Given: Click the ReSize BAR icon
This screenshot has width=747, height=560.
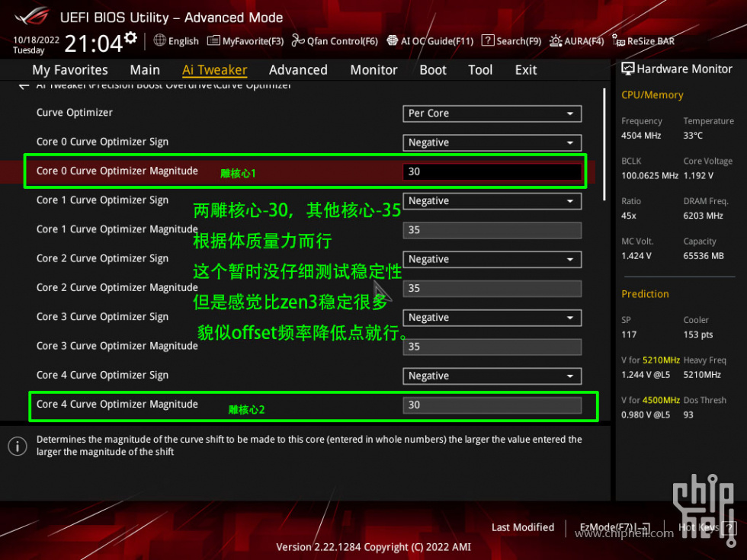Looking at the screenshot, I should coord(618,41).
